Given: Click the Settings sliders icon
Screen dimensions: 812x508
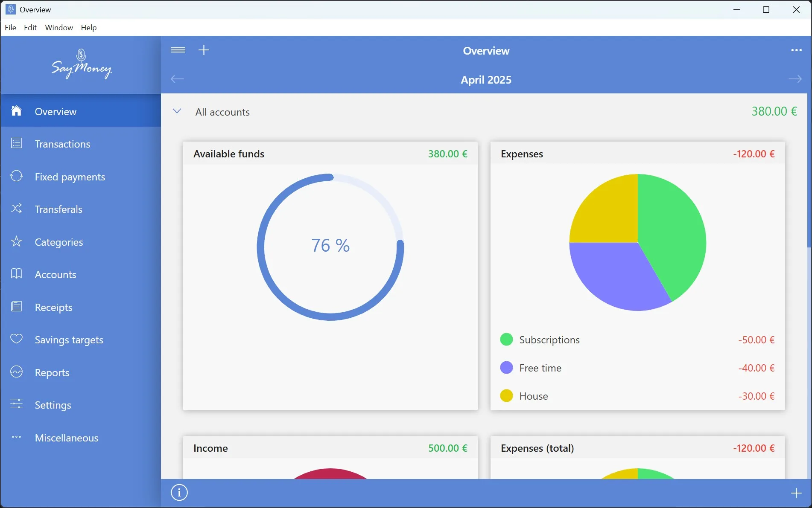Looking at the screenshot, I should 16,404.
